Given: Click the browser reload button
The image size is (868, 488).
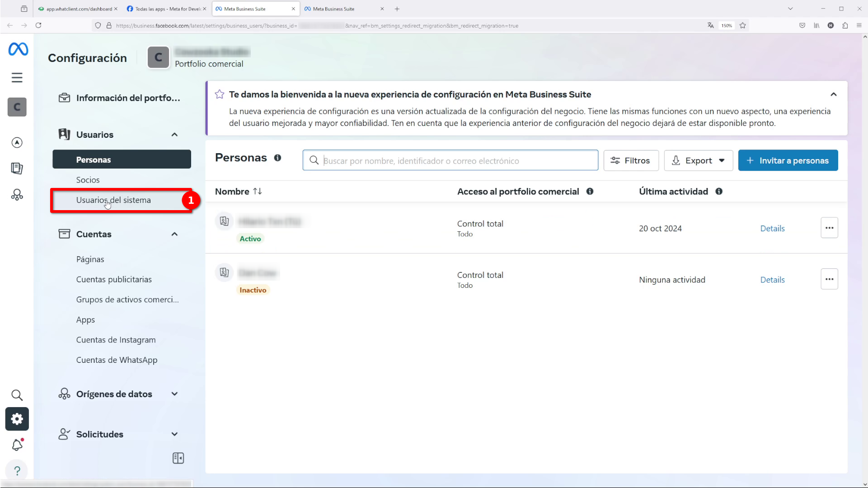Looking at the screenshot, I should tap(38, 25).
